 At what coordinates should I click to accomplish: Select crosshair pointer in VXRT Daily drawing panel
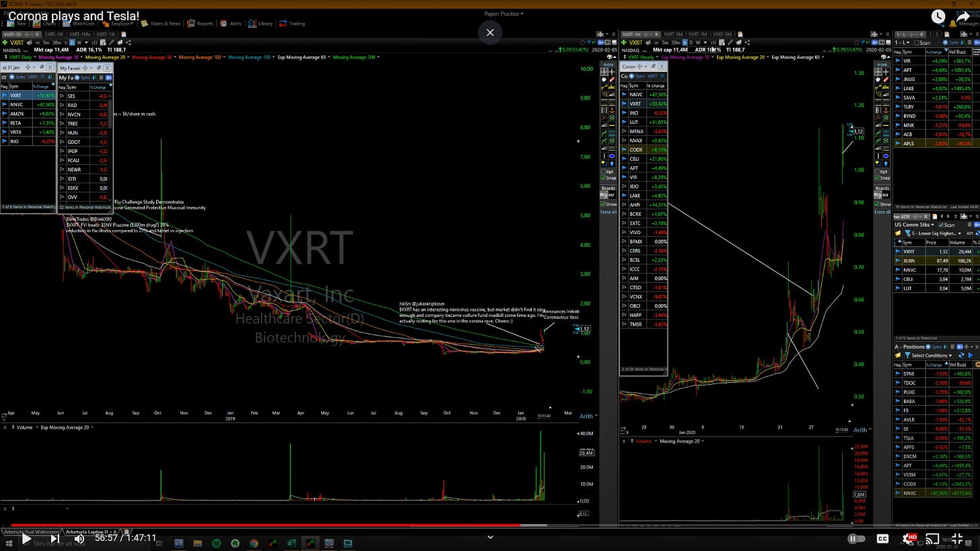point(604,72)
